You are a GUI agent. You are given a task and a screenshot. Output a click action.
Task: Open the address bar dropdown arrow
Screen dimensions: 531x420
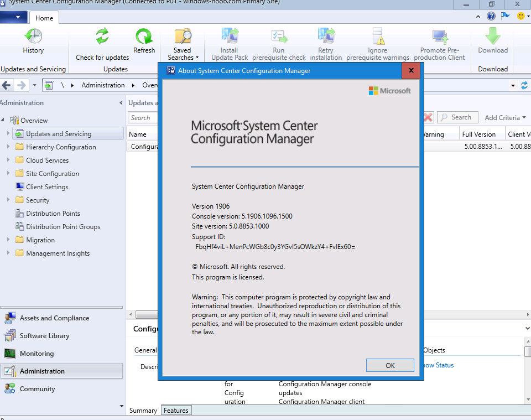[513, 86]
